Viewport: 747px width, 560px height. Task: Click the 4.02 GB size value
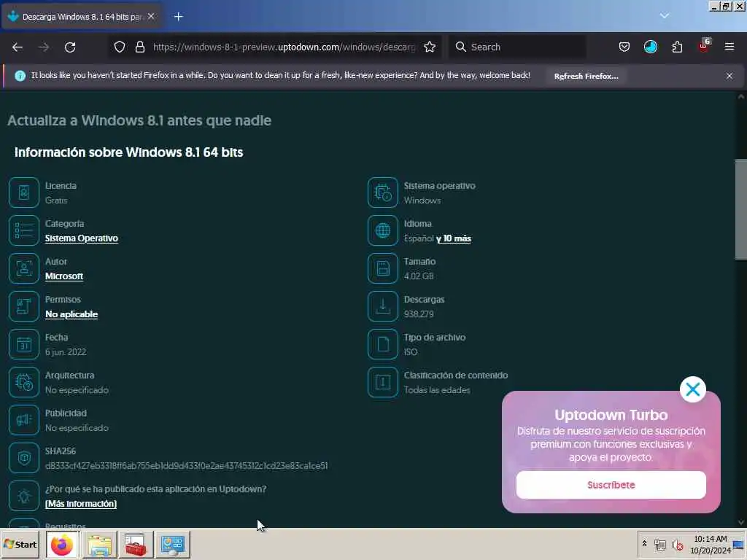(x=419, y=276)
